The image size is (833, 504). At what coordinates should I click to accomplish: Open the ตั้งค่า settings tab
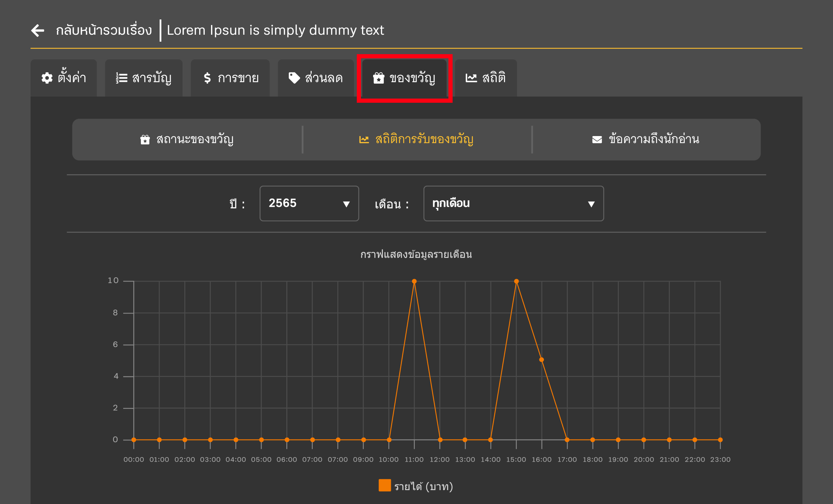pyautogui.click(x=64, y=78)
